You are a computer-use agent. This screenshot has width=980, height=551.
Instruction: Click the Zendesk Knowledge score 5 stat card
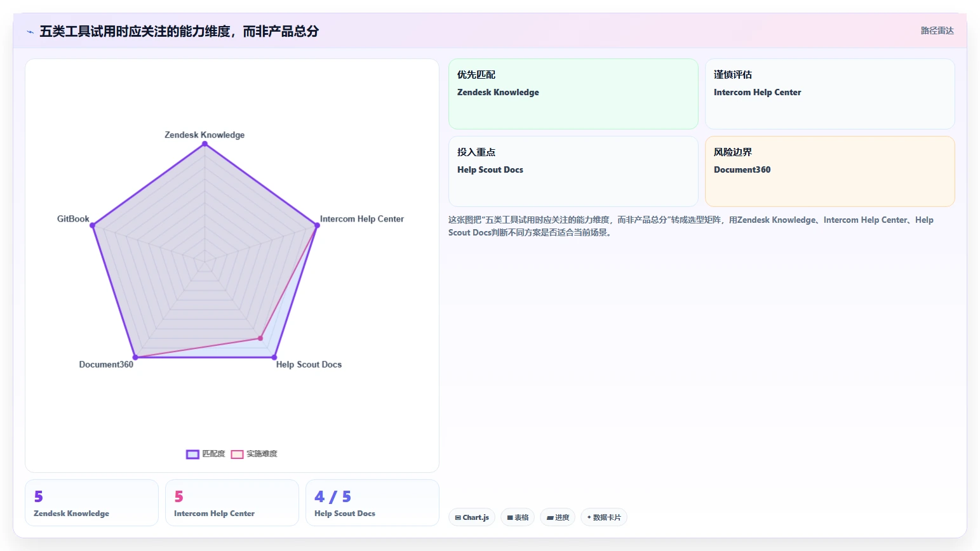(x=91, y=503)
